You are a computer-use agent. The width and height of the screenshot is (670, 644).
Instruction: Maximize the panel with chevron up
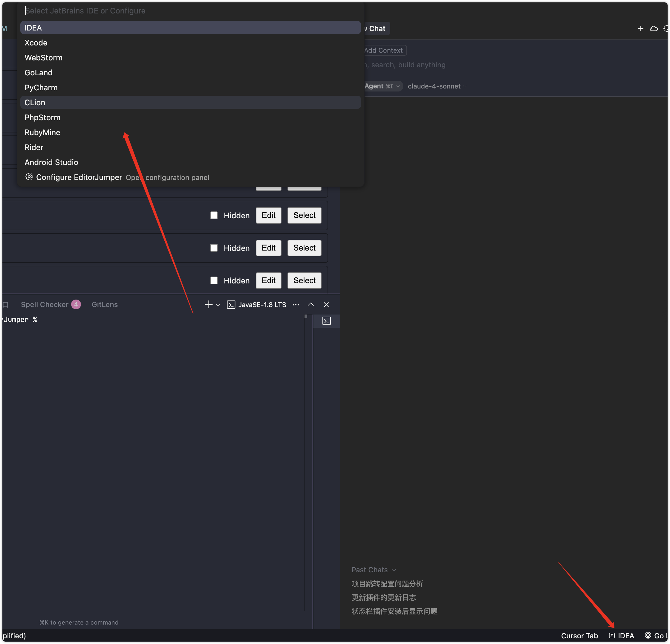point(311,304)
